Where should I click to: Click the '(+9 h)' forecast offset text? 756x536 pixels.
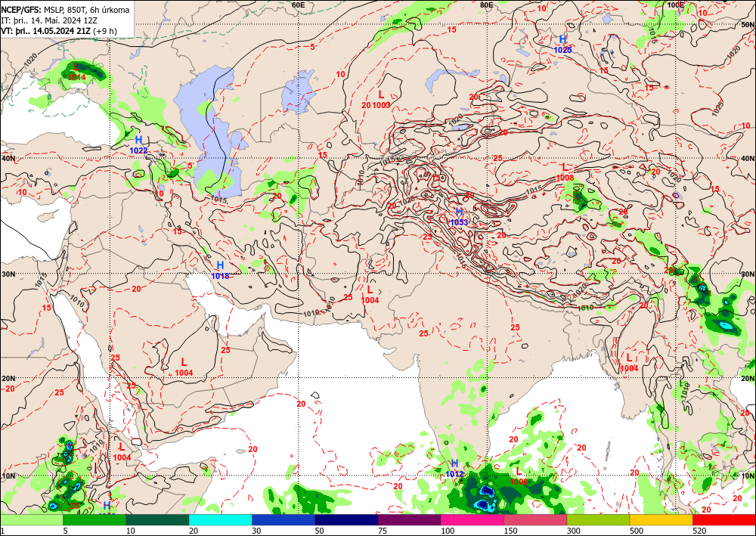click(x=104, y=31)
